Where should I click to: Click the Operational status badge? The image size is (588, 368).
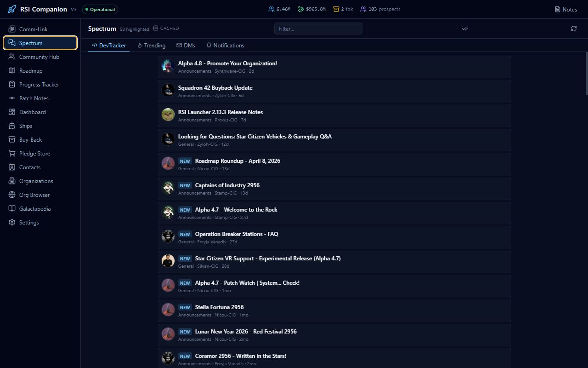(x=100, y=9)
